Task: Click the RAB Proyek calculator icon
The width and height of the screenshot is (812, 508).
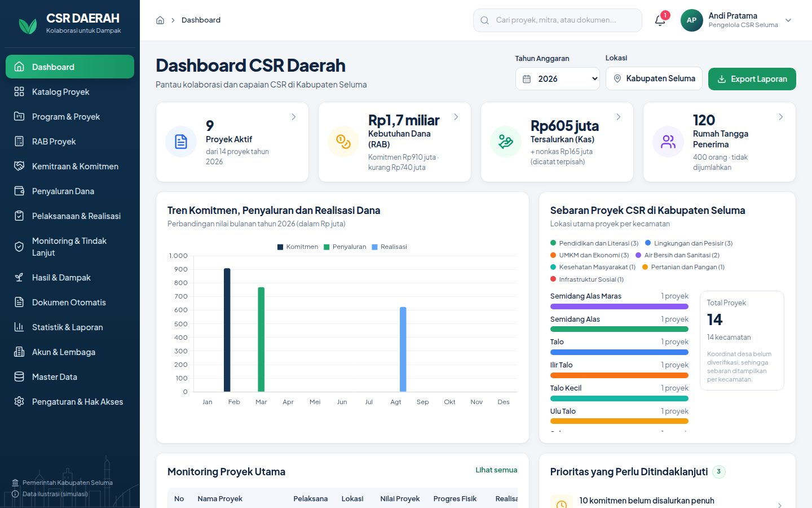Action: [19, 141]
